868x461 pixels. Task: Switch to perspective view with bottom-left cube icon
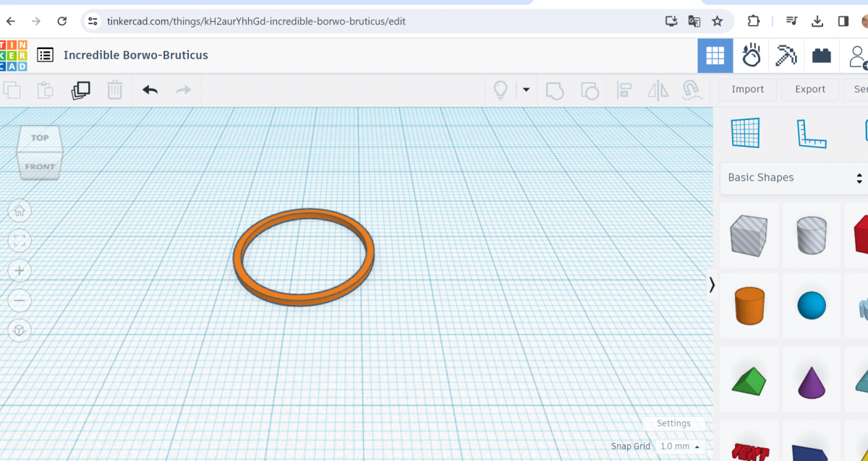pos(20,330)
